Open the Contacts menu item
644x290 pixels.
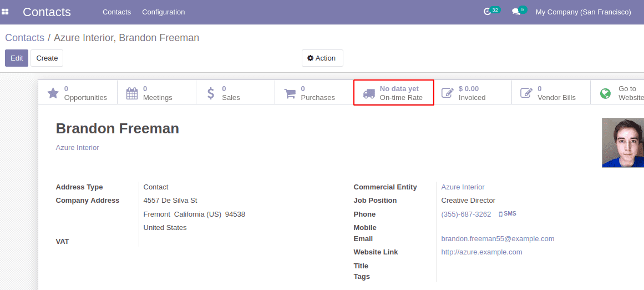pos(116,12)
